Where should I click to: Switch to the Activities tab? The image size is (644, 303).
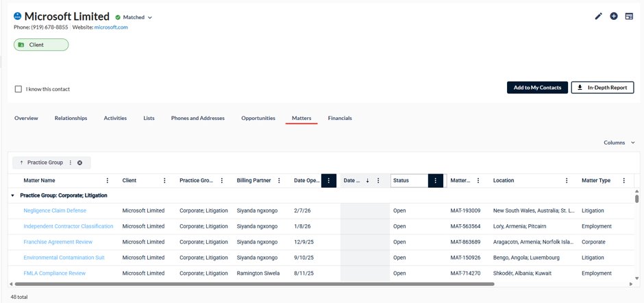coord(115,118)
